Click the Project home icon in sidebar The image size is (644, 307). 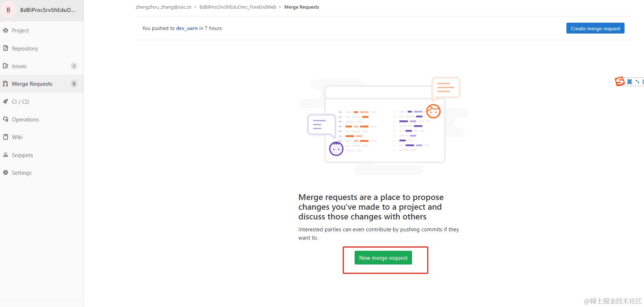click(5, 30)
